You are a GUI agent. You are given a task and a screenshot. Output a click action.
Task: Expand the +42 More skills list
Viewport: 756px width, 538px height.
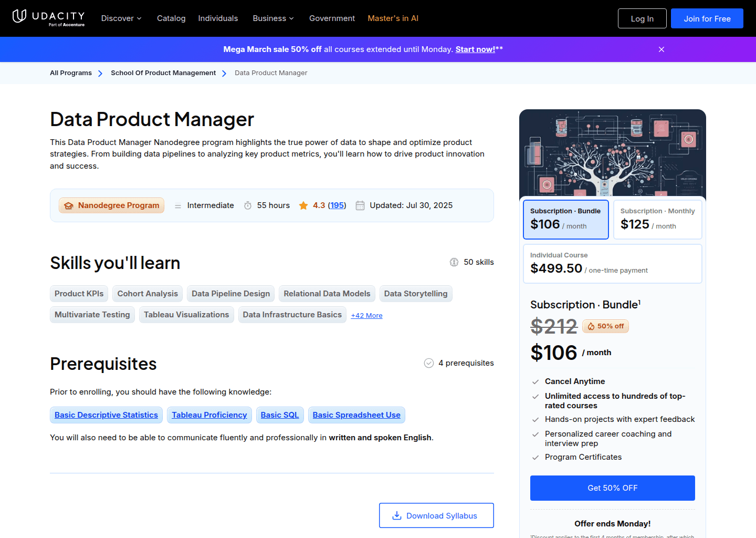(366, 315)
